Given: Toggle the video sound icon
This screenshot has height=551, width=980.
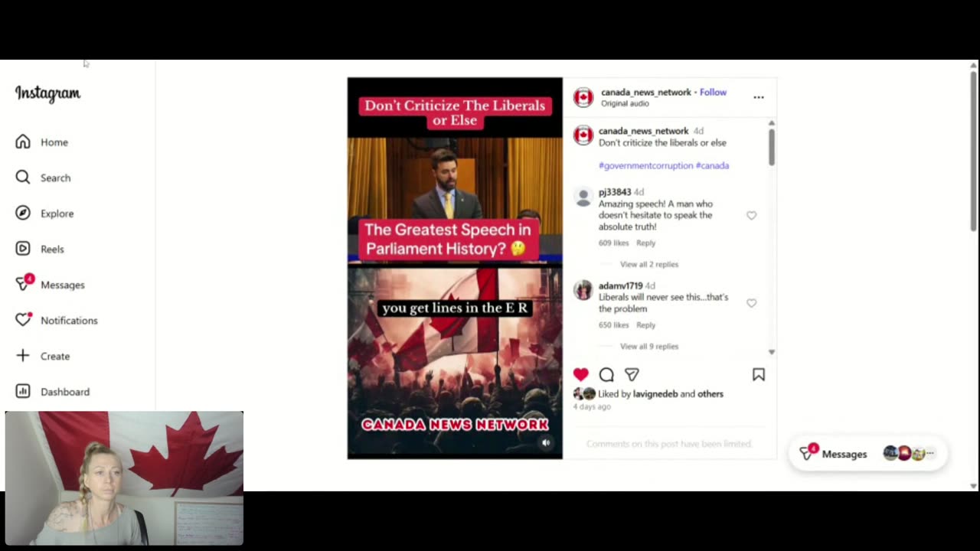Looking at the screenshot, I should pos(546,442).
